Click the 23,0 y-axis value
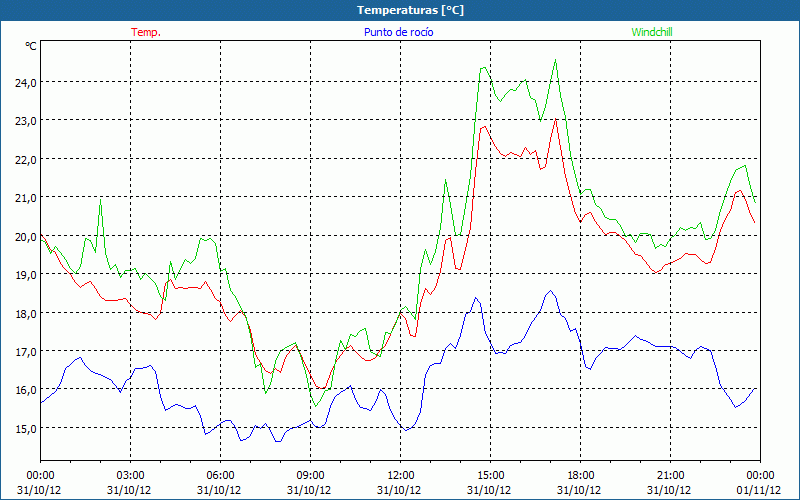Image resolution: width=800 pixels, height=500 pixels. tap(25, 121)
